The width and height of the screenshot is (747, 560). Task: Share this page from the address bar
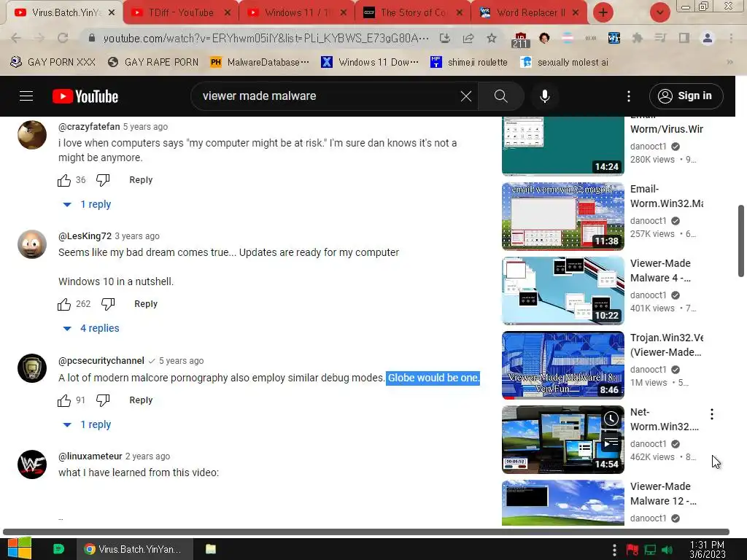coord(468,38)
